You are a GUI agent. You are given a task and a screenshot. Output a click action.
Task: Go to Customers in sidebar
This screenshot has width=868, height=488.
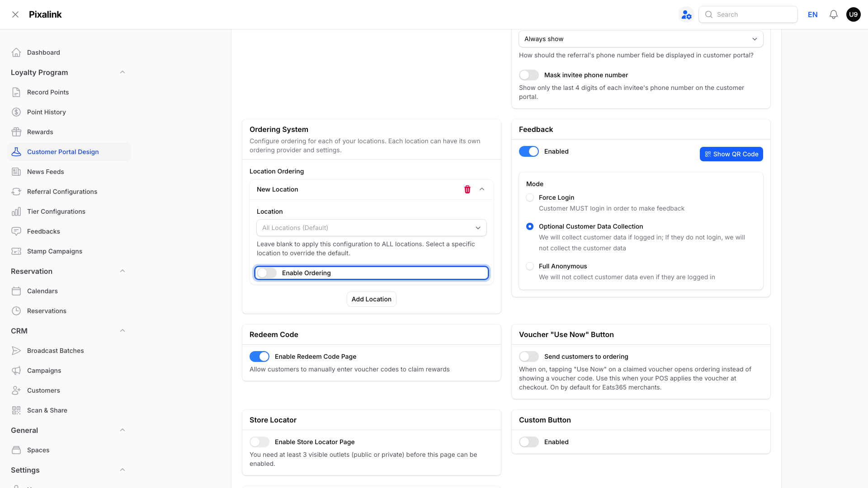tap(69, 390)
